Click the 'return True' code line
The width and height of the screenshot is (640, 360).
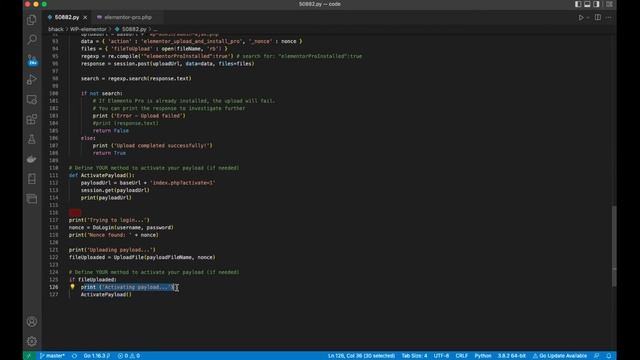click(109, 153)
